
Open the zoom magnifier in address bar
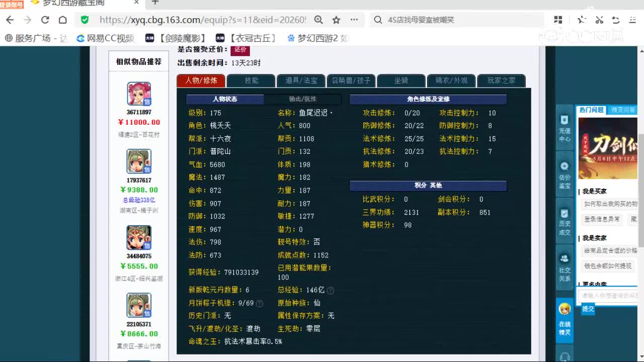(x=318, y=20)
